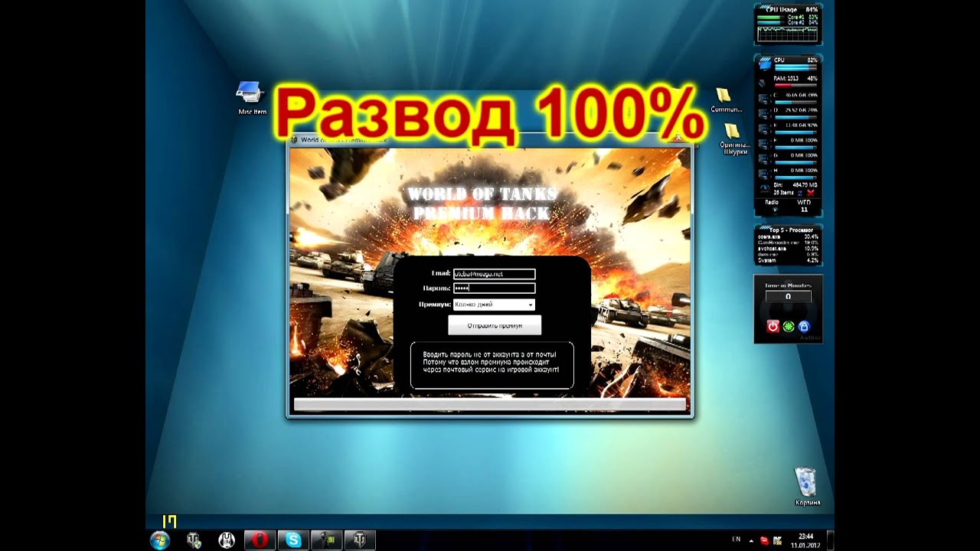Click the Time in Minutes value field
Image resolution: width=980 pixels, height=551 pixels.
pos(789,297)
